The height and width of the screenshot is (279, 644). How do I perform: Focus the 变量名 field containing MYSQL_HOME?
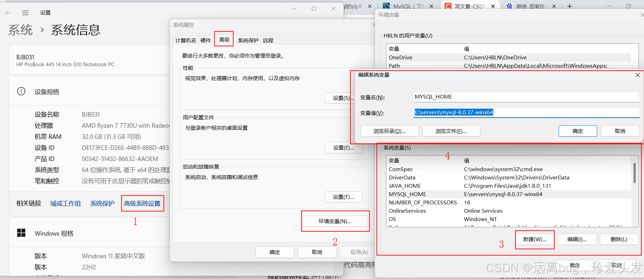click(526, 97)
